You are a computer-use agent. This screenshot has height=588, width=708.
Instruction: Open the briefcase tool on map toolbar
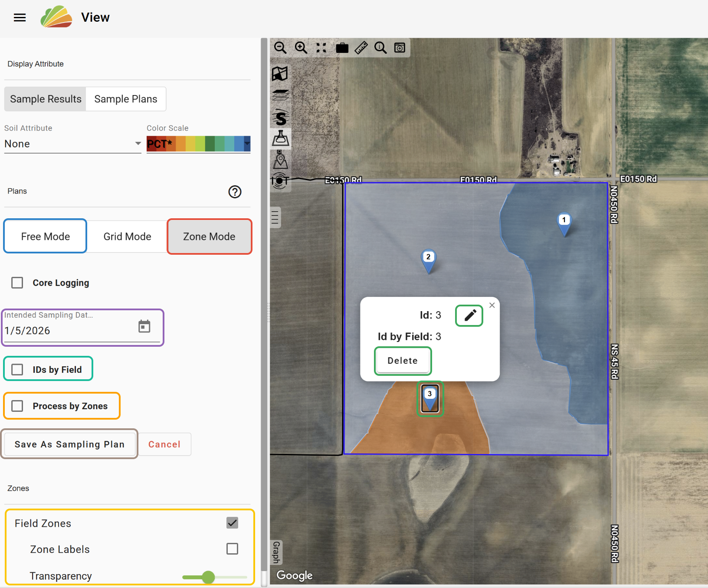tap(342, 48)
